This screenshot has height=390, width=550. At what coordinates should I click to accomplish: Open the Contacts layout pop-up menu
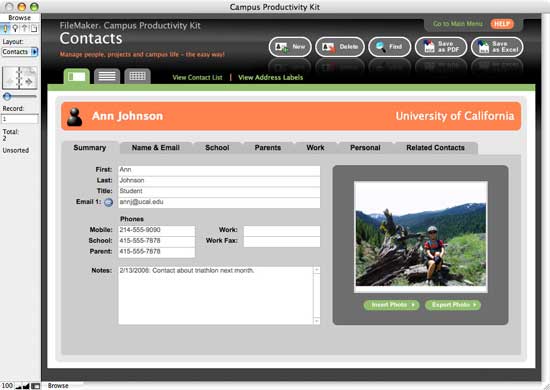pos(20,52)
